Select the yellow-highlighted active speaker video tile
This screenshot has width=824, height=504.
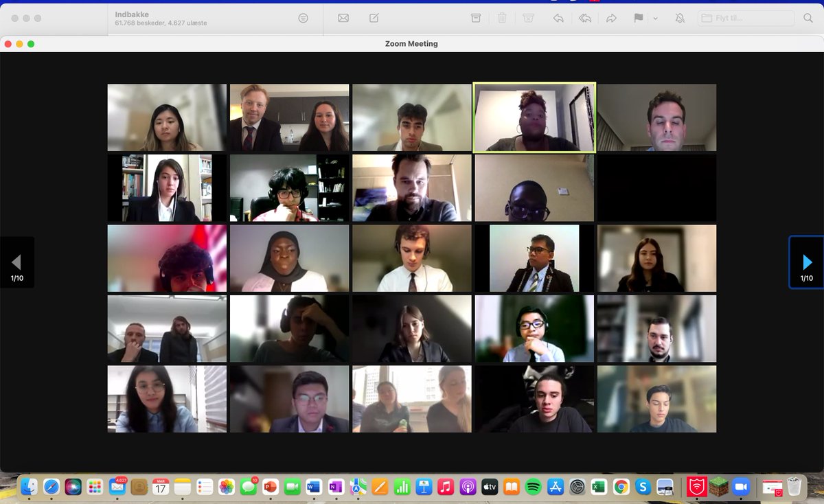tap(534, 117)
